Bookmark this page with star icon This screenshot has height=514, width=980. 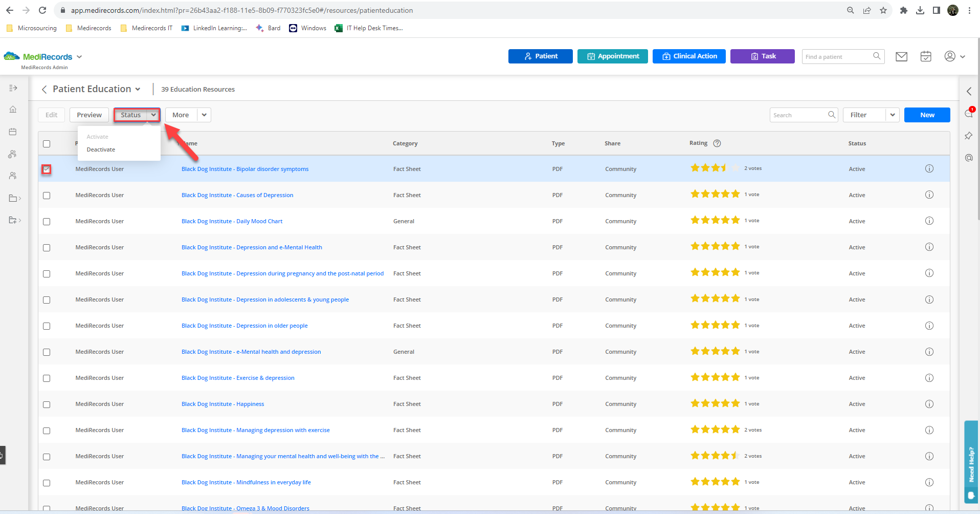click(883, 10)
